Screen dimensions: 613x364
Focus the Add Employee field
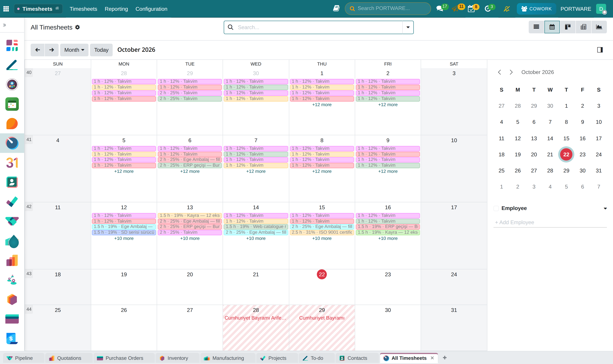click(x=550, y=222)
